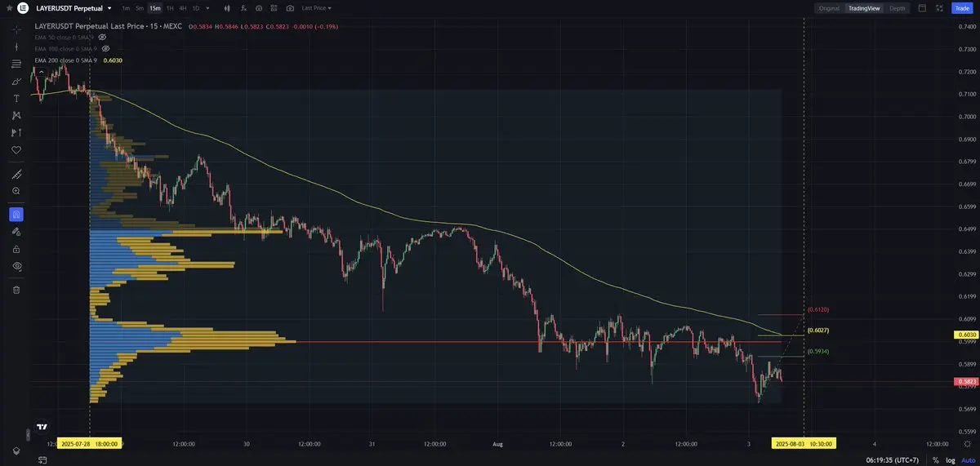This screenshot has width=980, height=466.
Task: Open the chart layout grid icon
Action: point(274,8)
